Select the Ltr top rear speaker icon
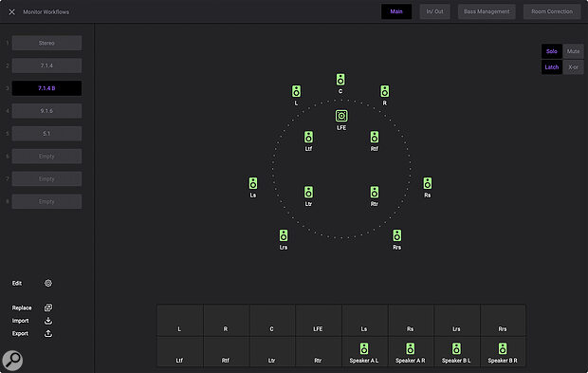Viewport: 588px width, 373px height. (308, 192)
